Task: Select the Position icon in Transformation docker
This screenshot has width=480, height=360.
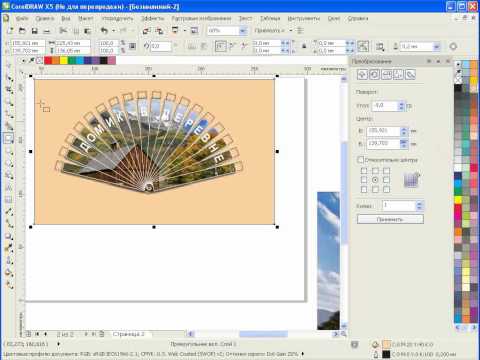Action: tap(362, 74)
